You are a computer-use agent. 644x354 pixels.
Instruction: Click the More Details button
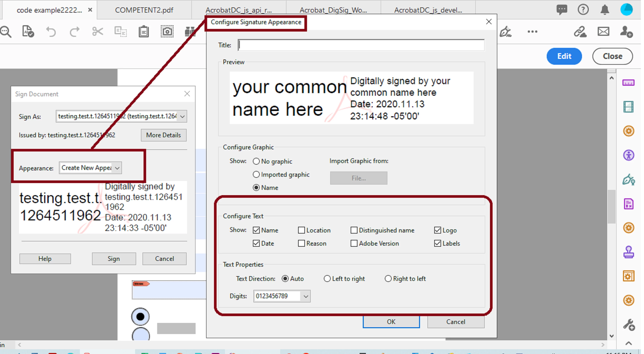pyautogui.click(x=163, y=135)
